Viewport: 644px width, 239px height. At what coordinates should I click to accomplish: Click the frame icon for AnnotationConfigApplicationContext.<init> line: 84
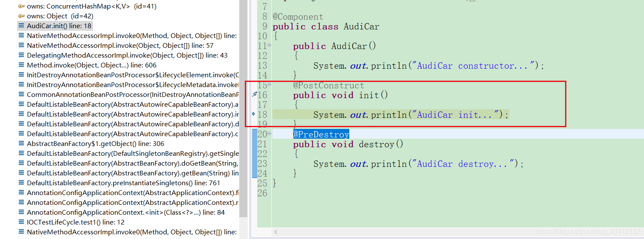21,213
